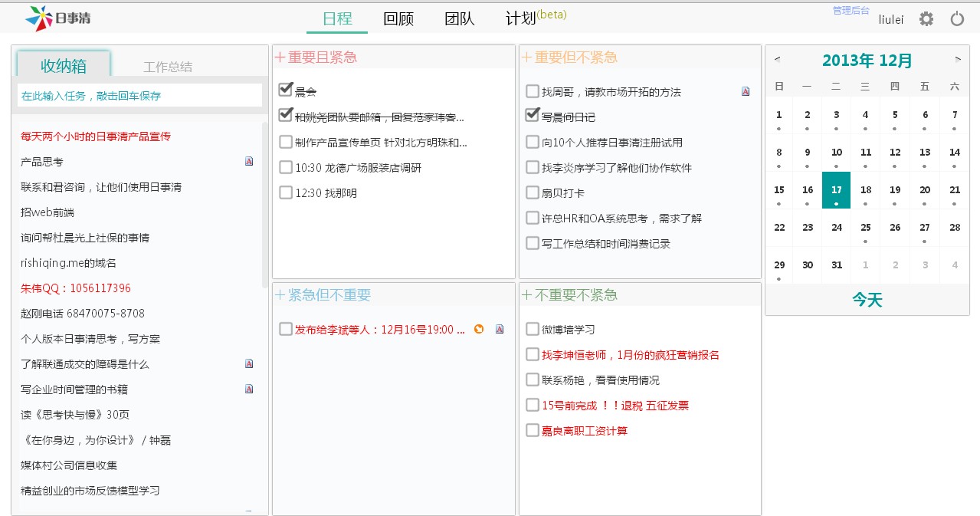Viewport: 980px width, 516px height.
Task: Go to previous month in calendar
Action: tap(778, 58)
